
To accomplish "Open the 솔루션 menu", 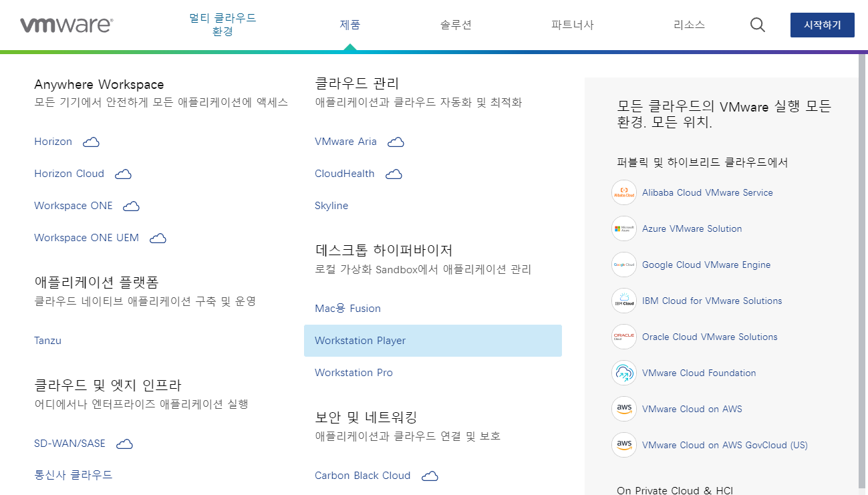I will [x=456, y=25].
